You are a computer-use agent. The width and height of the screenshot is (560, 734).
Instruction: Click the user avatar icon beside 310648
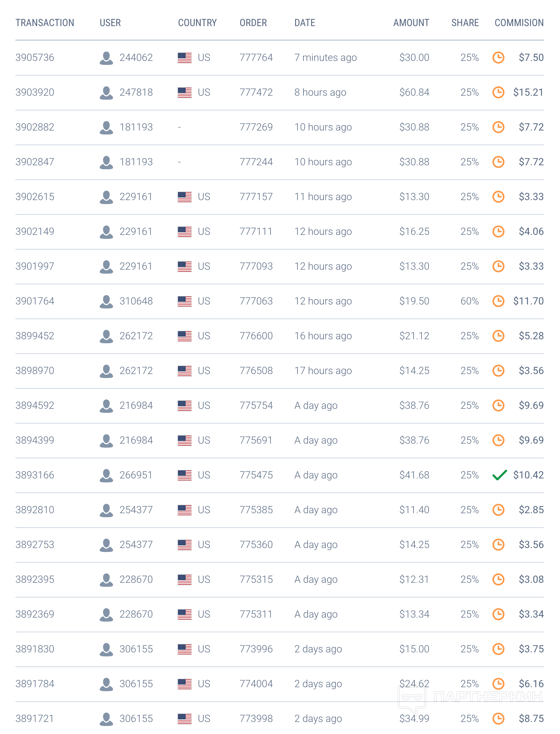tap(106, 301)
